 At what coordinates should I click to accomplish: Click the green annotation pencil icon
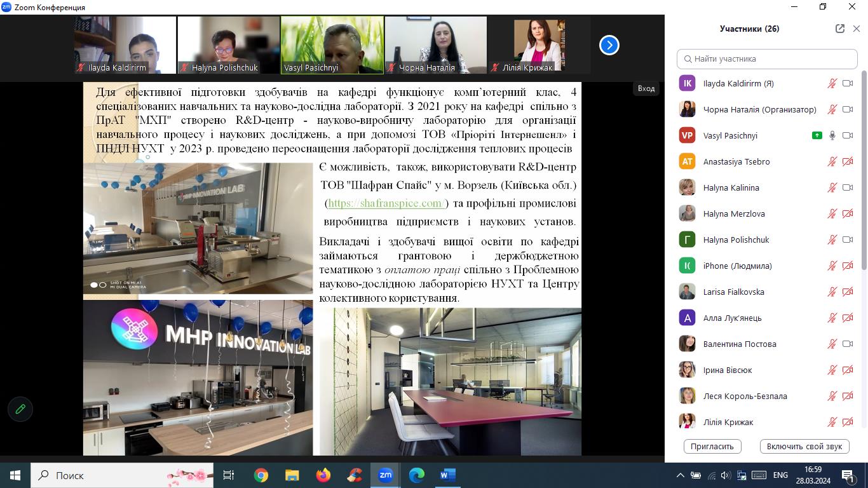(20, 409)
